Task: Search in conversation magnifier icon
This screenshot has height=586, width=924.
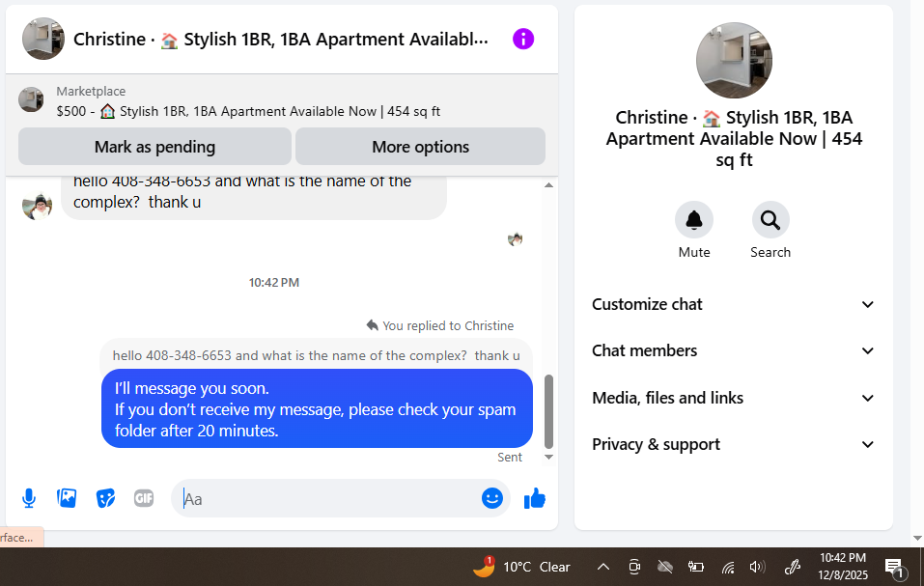Action: (x=770, y=220)
